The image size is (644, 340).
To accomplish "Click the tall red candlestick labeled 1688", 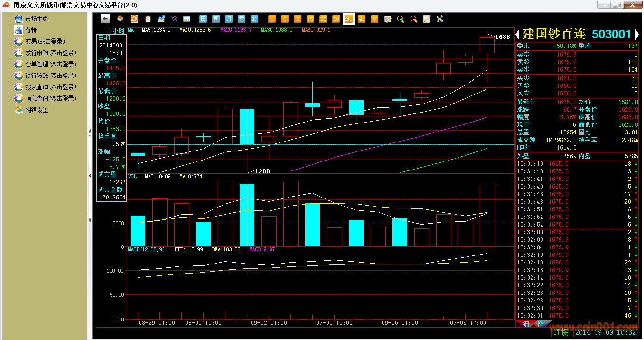I will point(487,46).
